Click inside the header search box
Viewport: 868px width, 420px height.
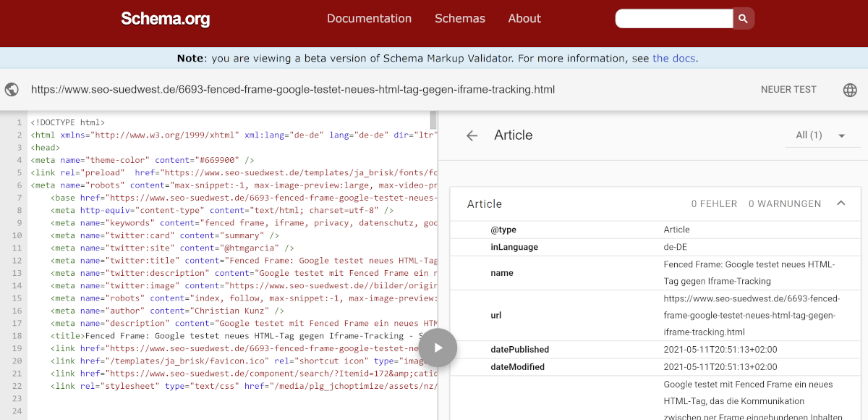pos(673,18)
